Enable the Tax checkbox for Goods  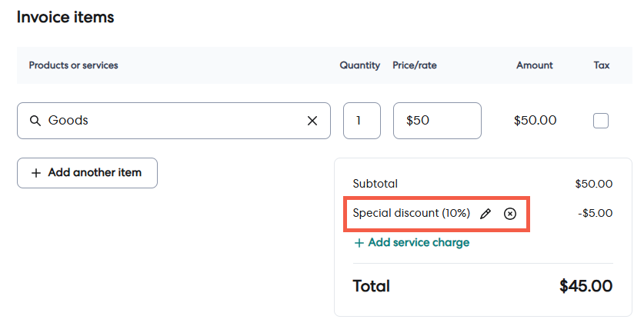(601, 121)
